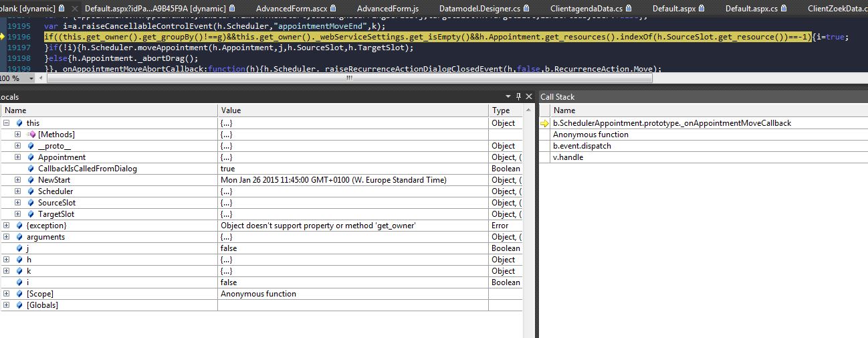868x338 pixels.
Task: Click the variable icon beside Scheduler
Action: point(31,191)
